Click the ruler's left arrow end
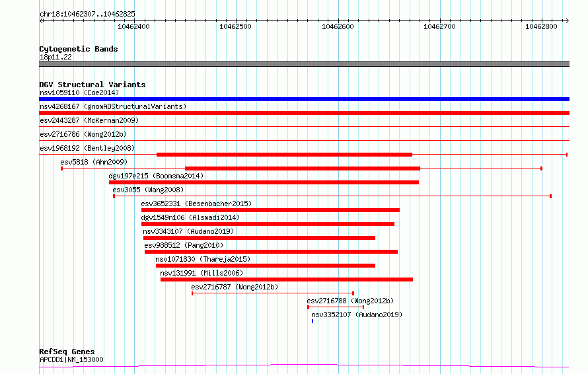 (41, 21)
